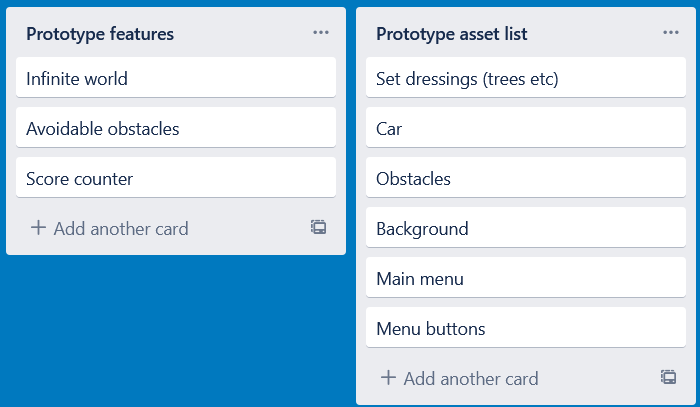The width and height of the screenshot is (700, 407).
Task: Click plus icon in Prototype asset list
Action: click(x=389, y=378)
